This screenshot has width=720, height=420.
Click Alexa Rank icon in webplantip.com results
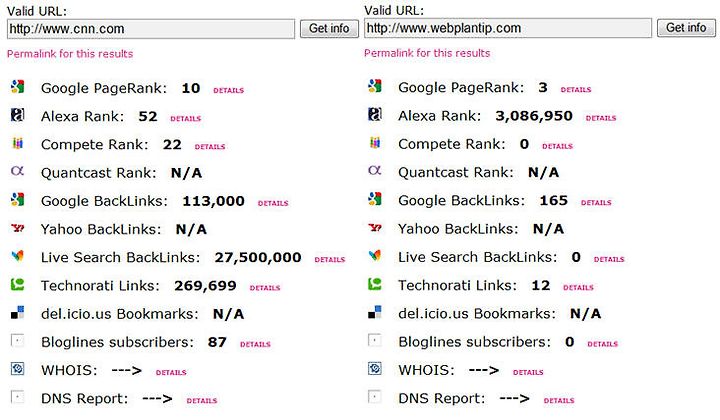pos(375,114)
